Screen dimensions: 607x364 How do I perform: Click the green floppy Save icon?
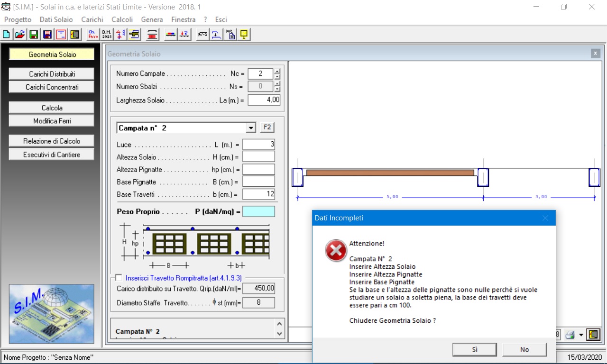[x=34, y=34]
